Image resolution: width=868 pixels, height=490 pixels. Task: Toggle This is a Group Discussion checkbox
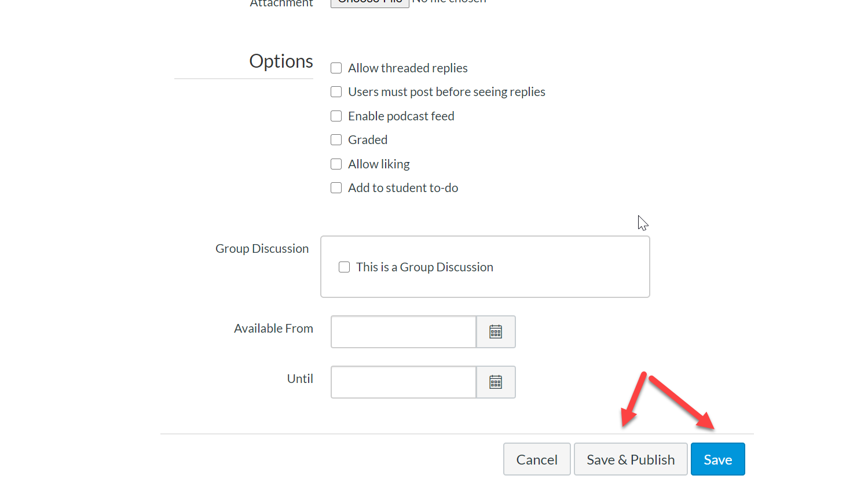pyautogui.click(x=345, y=267)
